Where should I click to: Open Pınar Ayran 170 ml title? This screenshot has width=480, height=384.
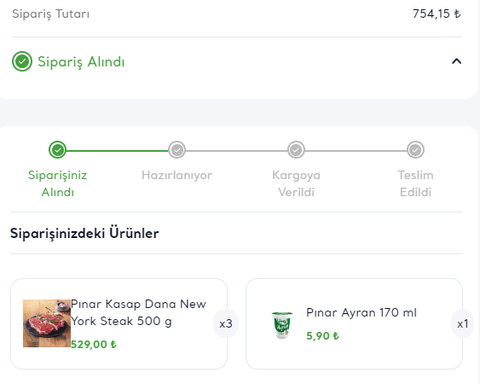pyautogui.click(x=361, y=313)
